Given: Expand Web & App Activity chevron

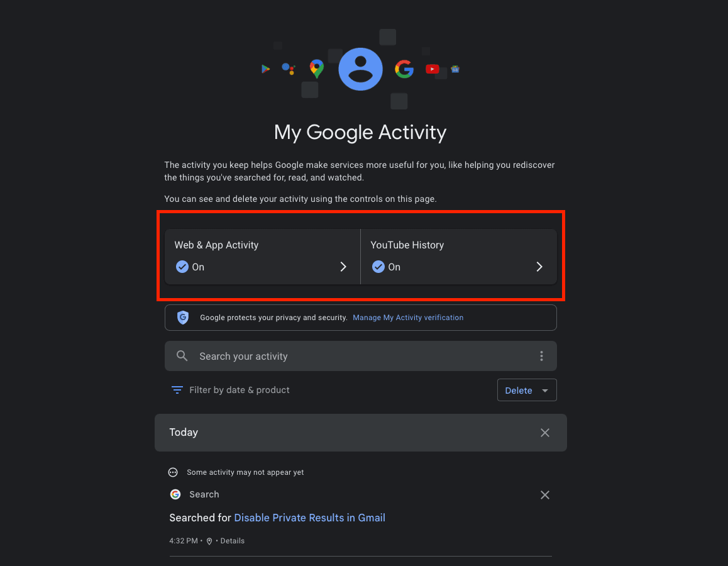Looking at the screenshot, I should pos(343,267).
